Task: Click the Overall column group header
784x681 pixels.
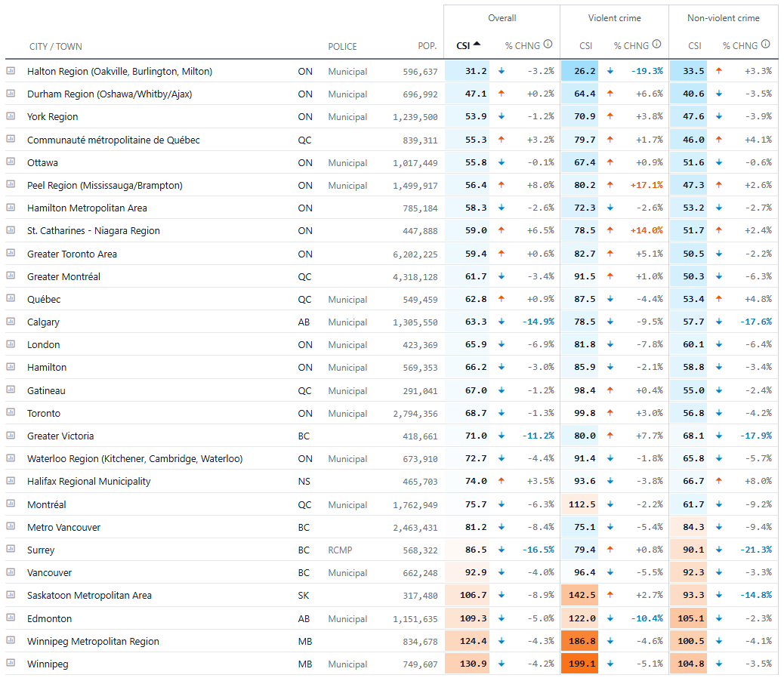Action: tap(502, 18)
